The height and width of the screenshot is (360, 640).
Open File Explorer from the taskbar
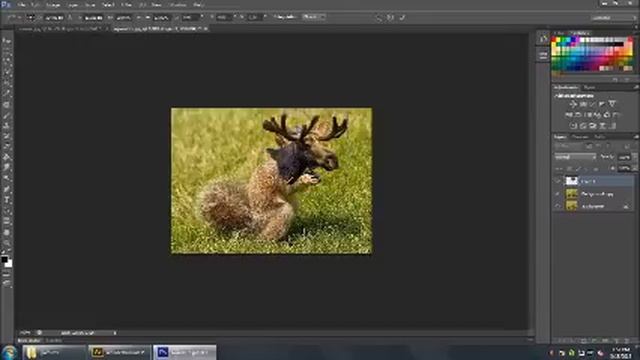tap(54, 352)
